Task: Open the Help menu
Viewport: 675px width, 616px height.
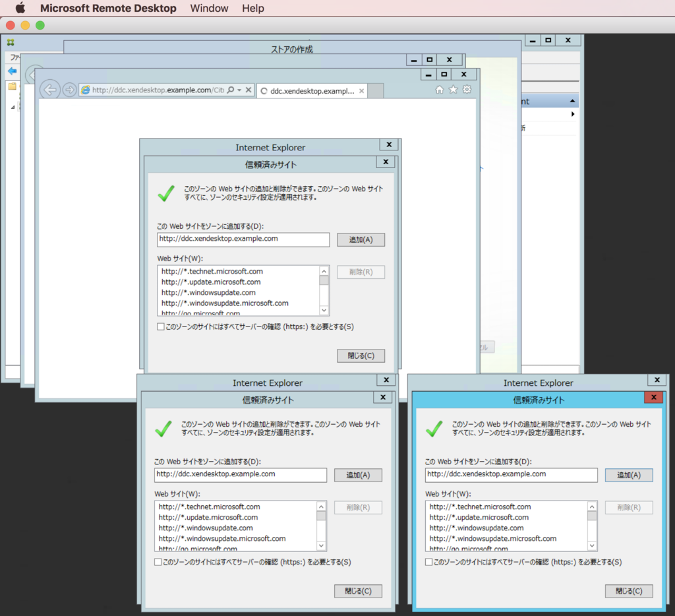Action: pos(252,8)
